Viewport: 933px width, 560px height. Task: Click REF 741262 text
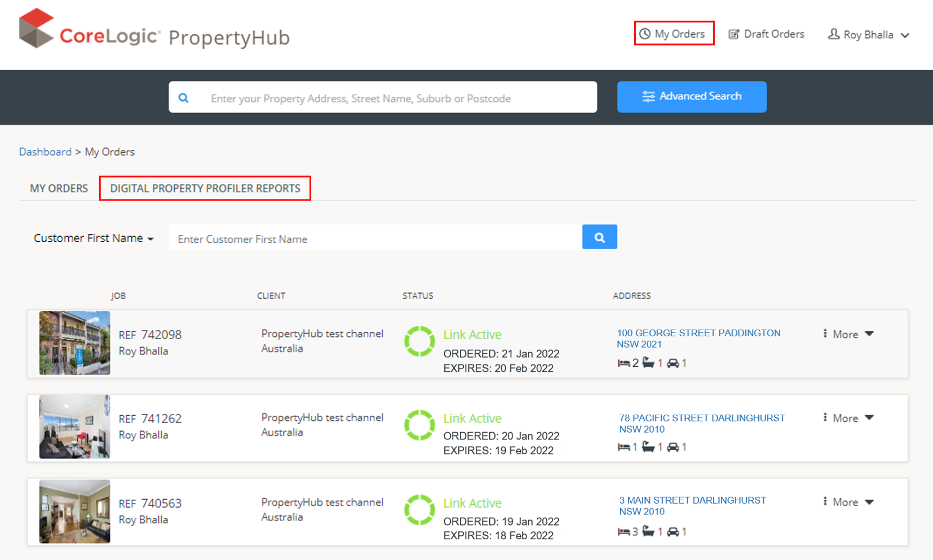coord(150,419)
